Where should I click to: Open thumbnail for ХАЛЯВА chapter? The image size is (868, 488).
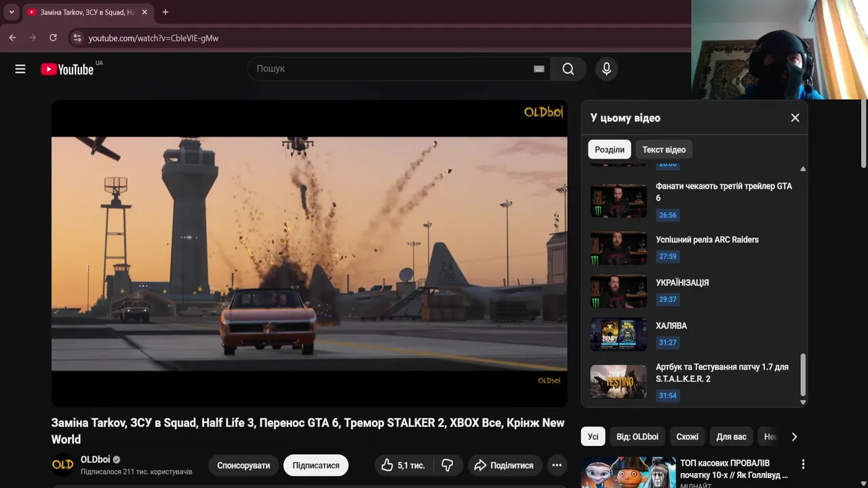(618, 335)
